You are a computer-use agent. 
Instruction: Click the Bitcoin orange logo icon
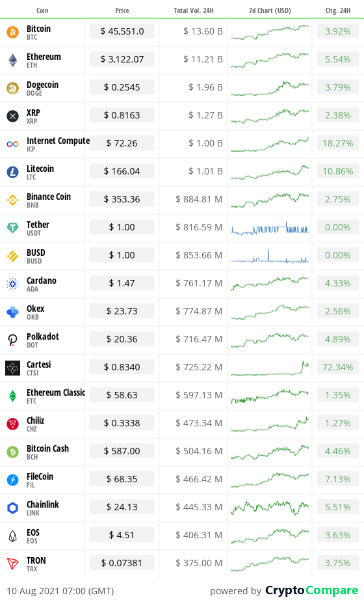pos(13,32)
